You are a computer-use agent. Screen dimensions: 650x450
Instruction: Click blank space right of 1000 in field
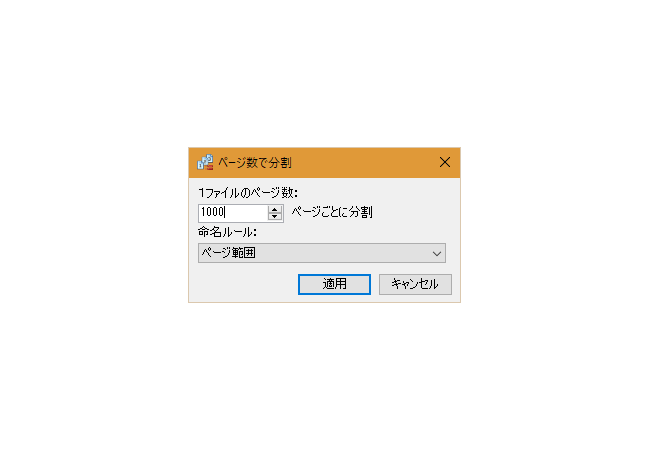pos(246,213)
